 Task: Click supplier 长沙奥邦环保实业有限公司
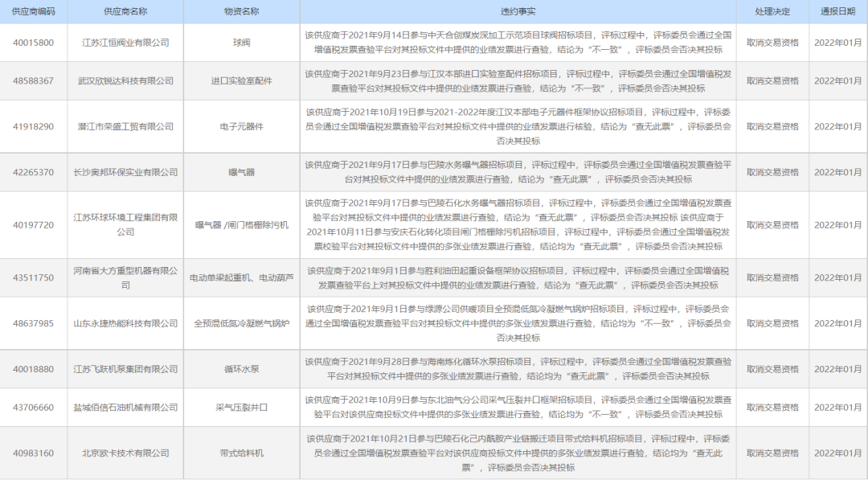[x=126, y=172]
